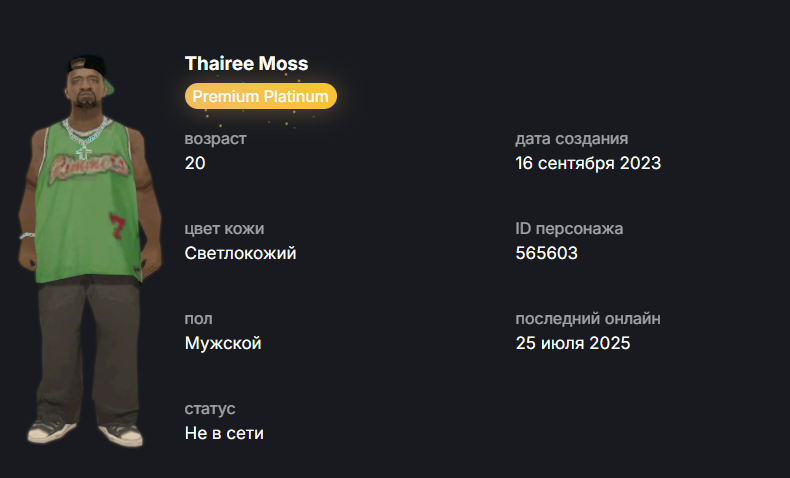
Task: Select the character ID 565603
Action: click(546, 253)
